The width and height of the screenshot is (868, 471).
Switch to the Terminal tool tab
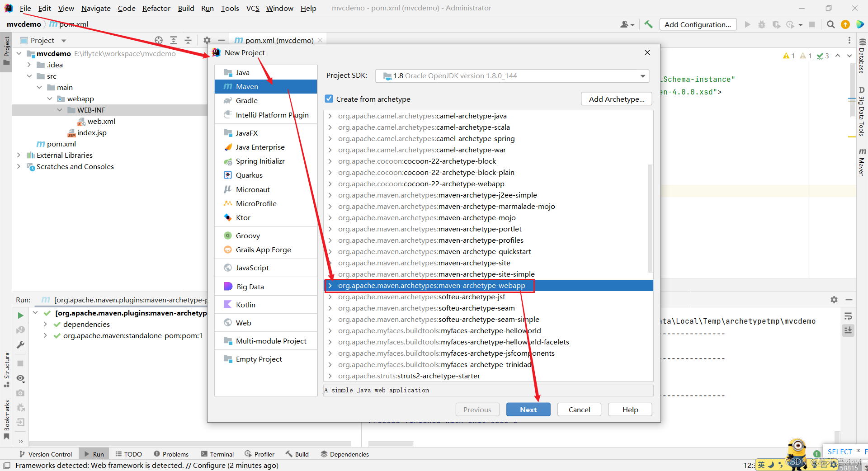tap(217, 454)
